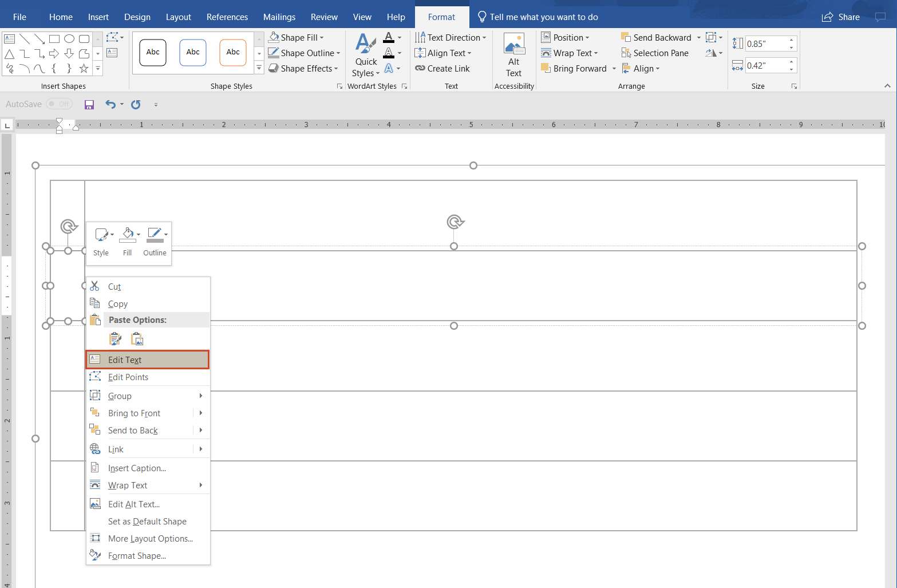Click the Share button
Image resolution: width=897 pixels, height=588 pixels.
(841, 17)
